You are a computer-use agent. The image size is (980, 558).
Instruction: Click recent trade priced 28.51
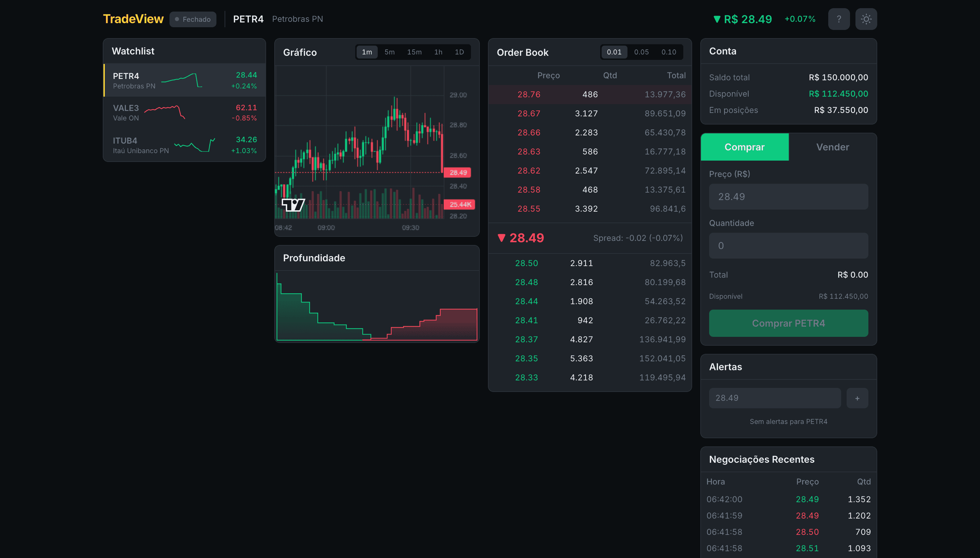(788, 548)
